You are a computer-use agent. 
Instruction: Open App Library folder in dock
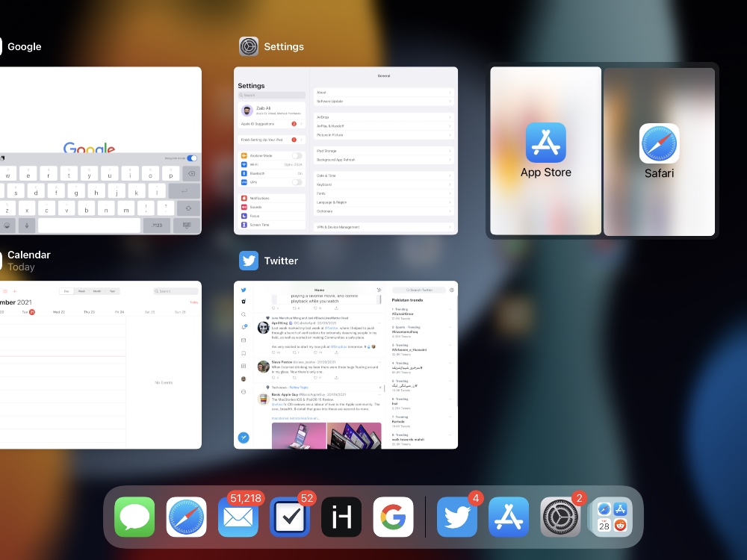[x=613, y=517]
